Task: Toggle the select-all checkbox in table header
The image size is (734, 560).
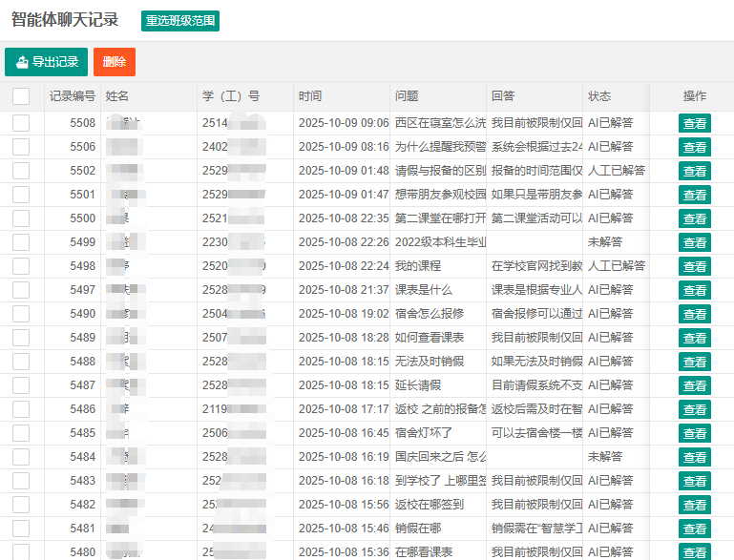Action: 21,96
